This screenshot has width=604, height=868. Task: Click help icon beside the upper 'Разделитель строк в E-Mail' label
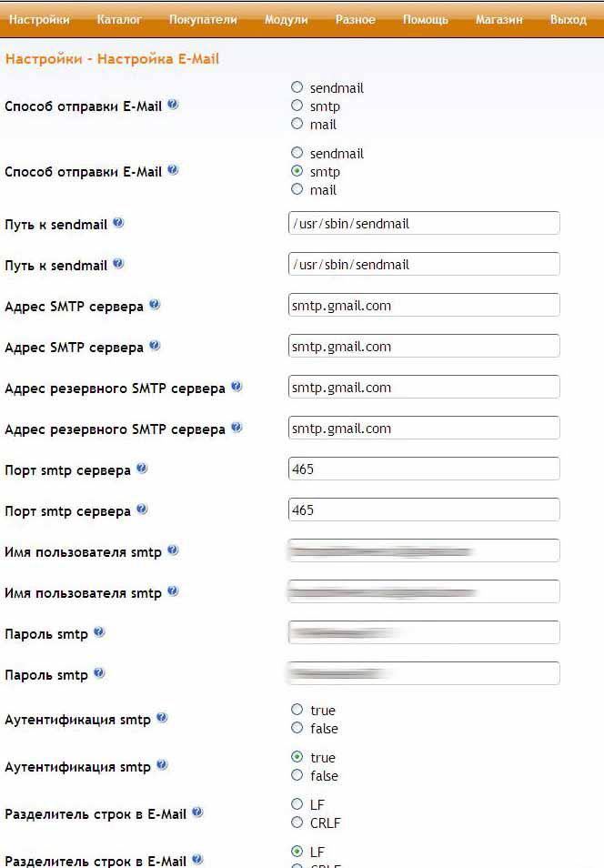(x=197, y=812)
